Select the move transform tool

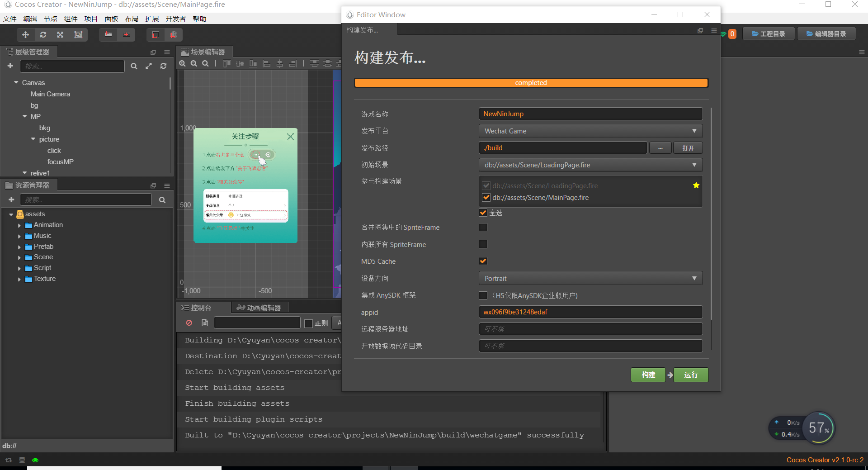(26, 35)
